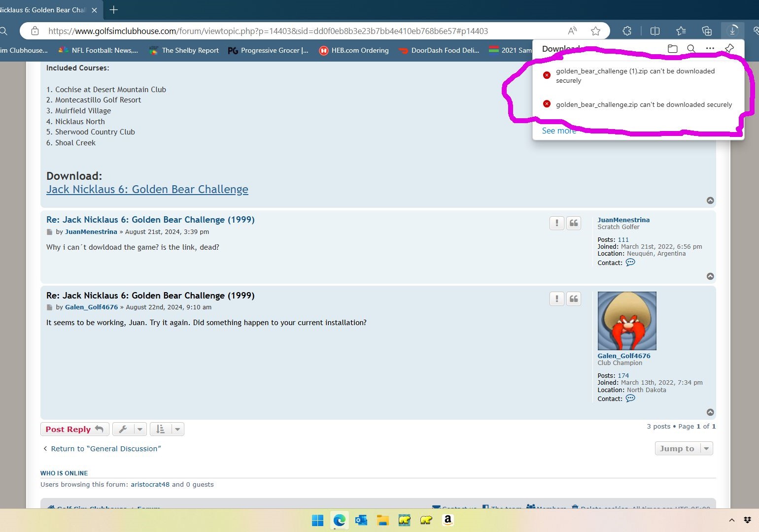Quote JuanMenestrina's post
Image resolution: width=759 pixels, height=532 pixels.
coord(574,223)
